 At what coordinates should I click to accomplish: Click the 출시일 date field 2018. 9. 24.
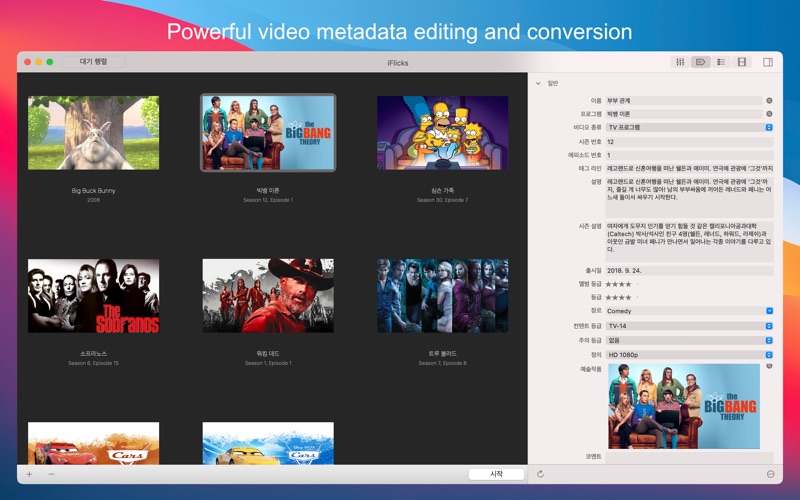pyautogui.click(x=689, y=270)
